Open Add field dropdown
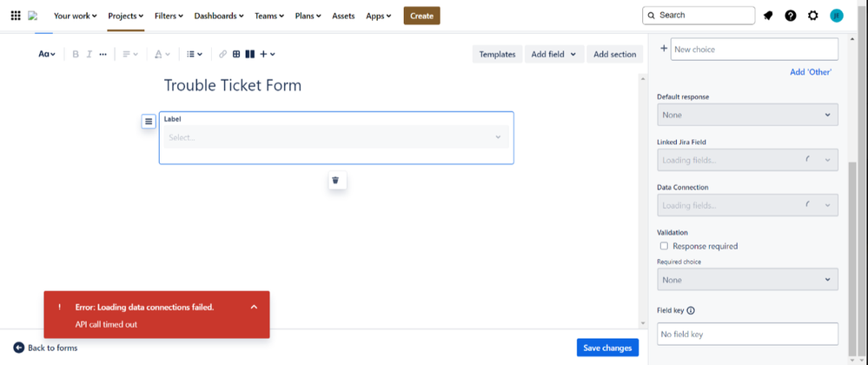The height and width of the screenshot is (365, 868). pos(554,54)
